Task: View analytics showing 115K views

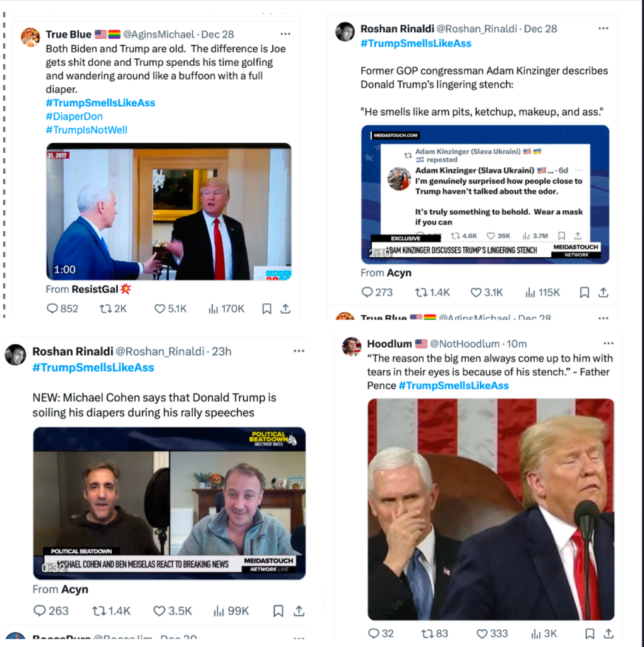Action: tap(542, 293)
